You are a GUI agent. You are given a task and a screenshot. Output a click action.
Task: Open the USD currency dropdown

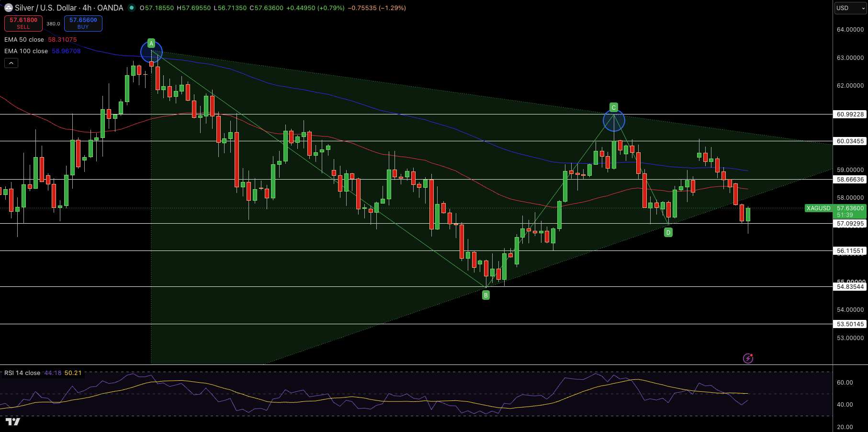pyautogui.click(x=851, y=8)
